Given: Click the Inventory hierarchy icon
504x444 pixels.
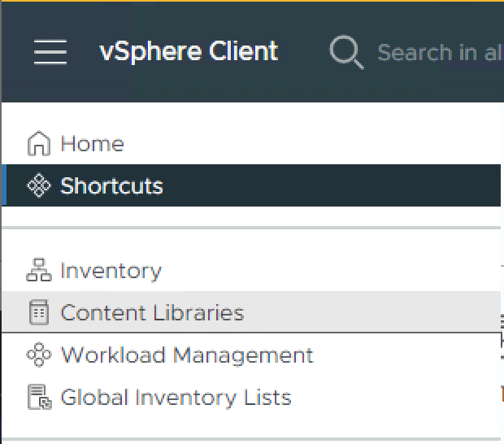Looking at the screenshot, I should [39, 271].
